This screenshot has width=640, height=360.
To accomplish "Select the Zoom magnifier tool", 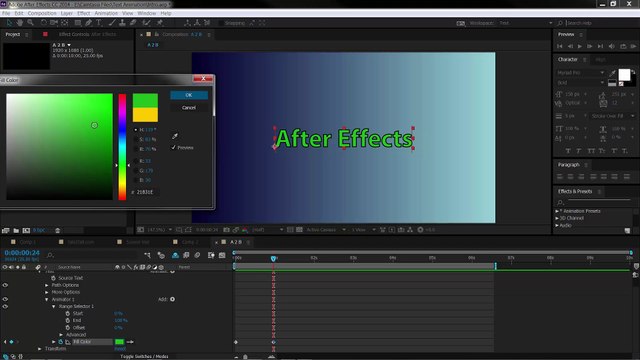I will tap(30, 23).
